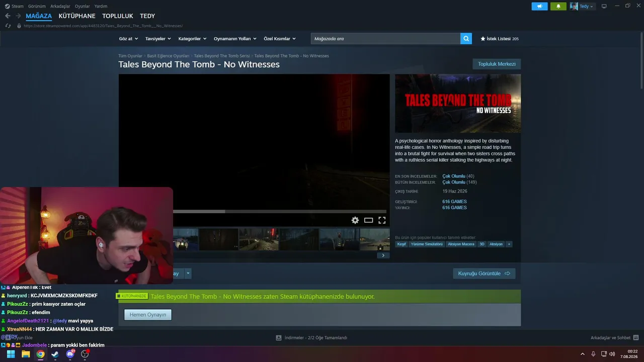The width and height of the screenshot is (644, 362).
Task: Open İndirmeler downloads status text
Action: (x=315, y=338)
